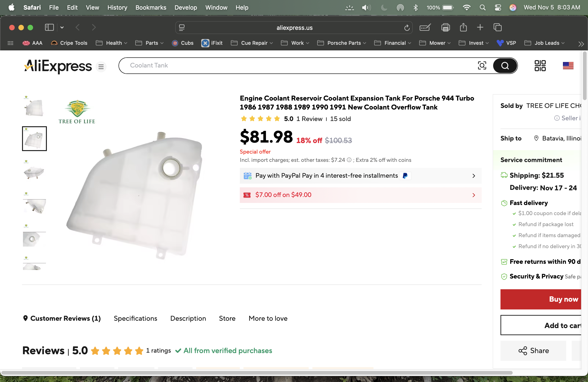This screenshot has height=382, width=588.
Task: Select the fifth thumbnail showing tank cap
Action: pos(34,235)
